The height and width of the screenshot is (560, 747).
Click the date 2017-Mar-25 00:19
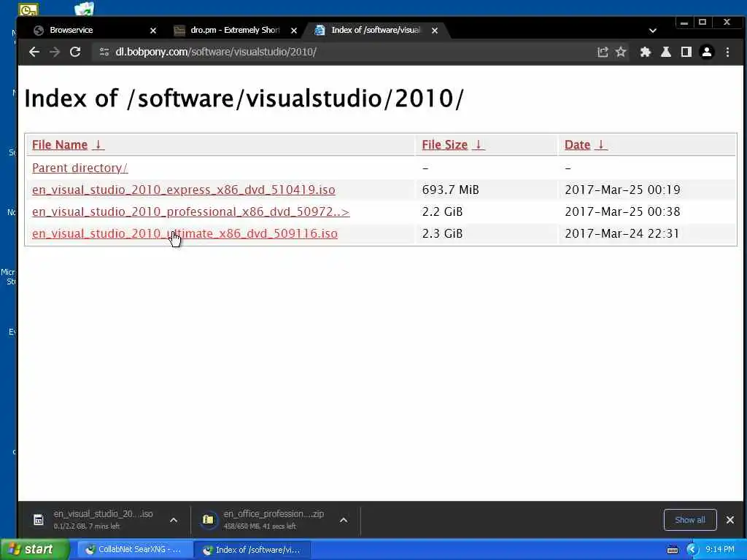coord(622,190)
